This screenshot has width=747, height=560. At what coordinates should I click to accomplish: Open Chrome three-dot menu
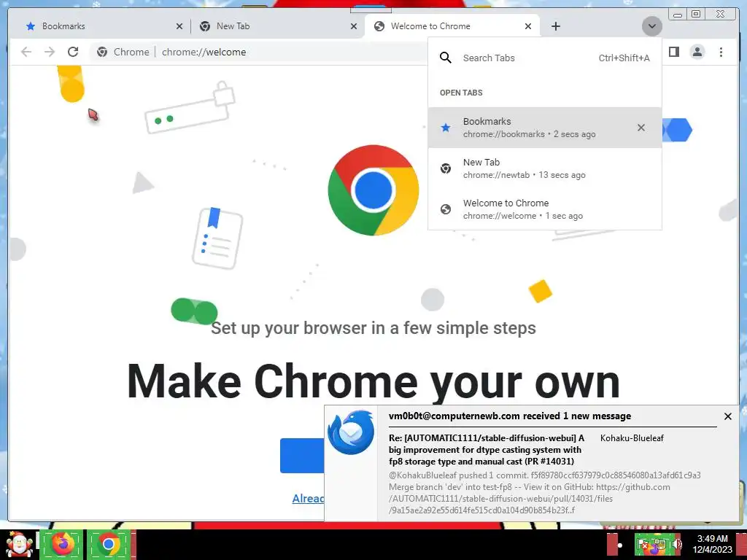click(721, 52)
